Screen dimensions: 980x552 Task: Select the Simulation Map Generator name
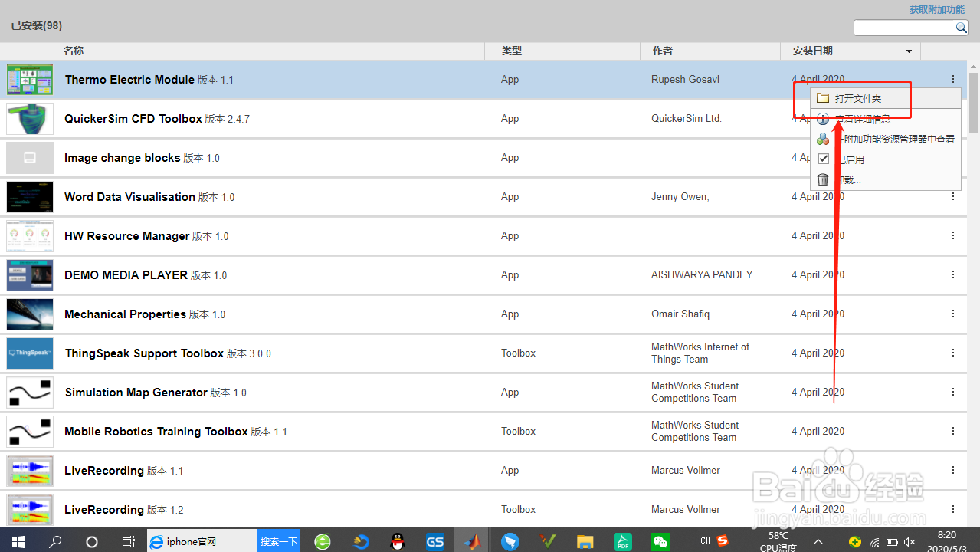[x=136, y=393]
